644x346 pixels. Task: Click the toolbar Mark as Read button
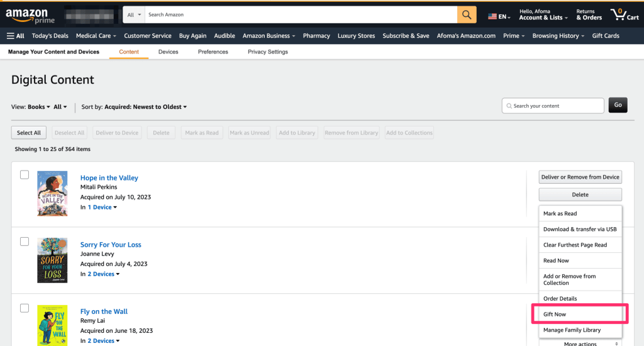[202, 132]
